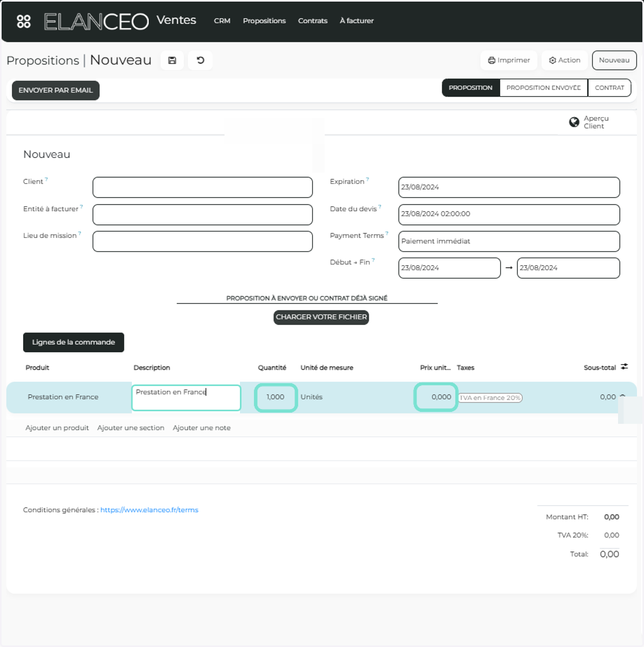Click the Date du devis field

coord(509,214)
